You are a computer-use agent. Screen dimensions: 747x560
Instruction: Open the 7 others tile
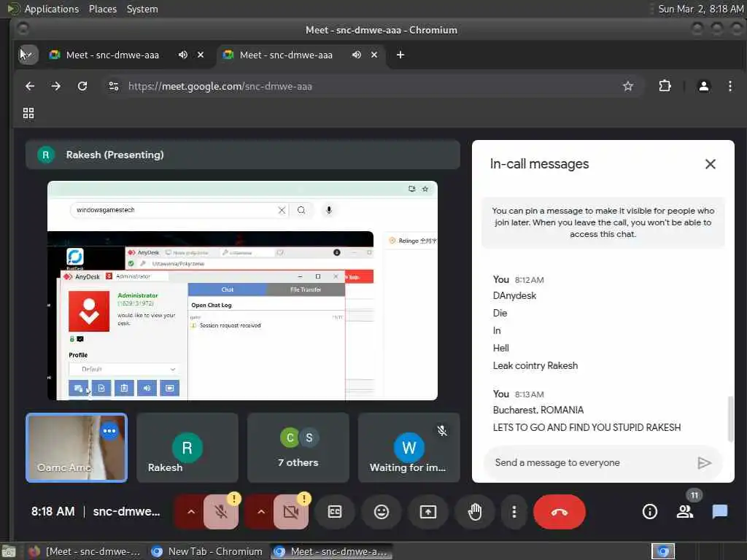[298, 448]
